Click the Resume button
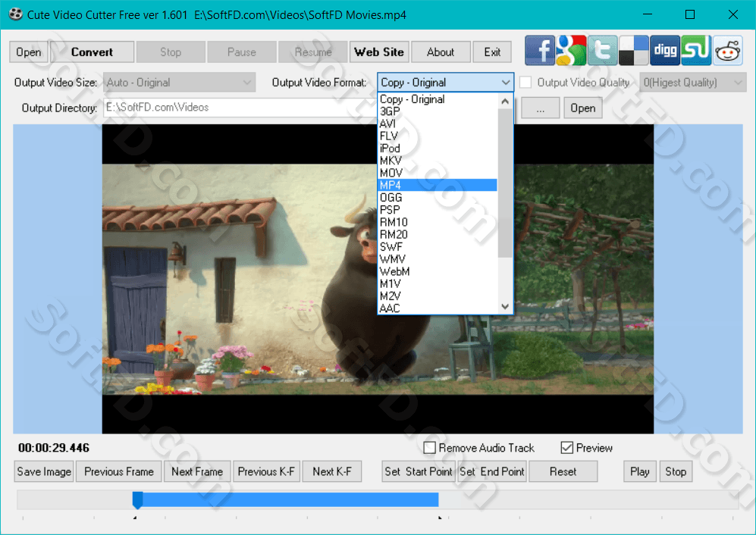Screen dimensions: 756x535 coord(313,52)
